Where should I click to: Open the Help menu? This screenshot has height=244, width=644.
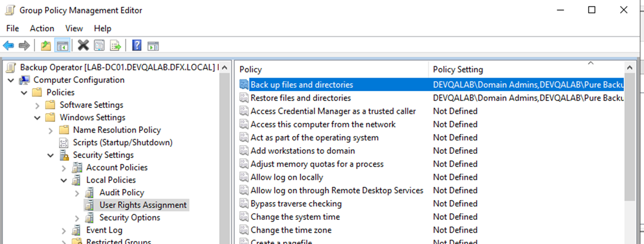coord(103,28)
